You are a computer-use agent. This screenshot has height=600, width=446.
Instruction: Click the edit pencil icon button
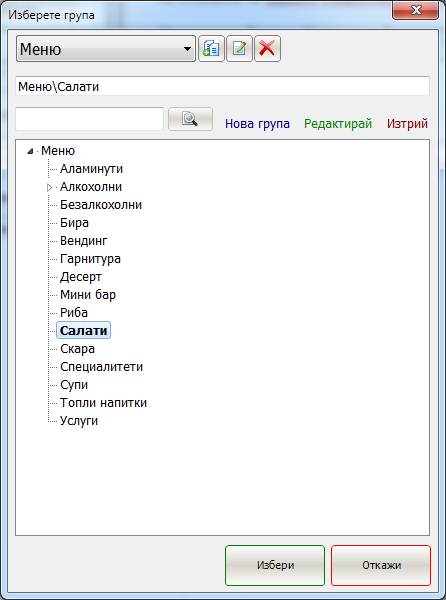(239, 49)
